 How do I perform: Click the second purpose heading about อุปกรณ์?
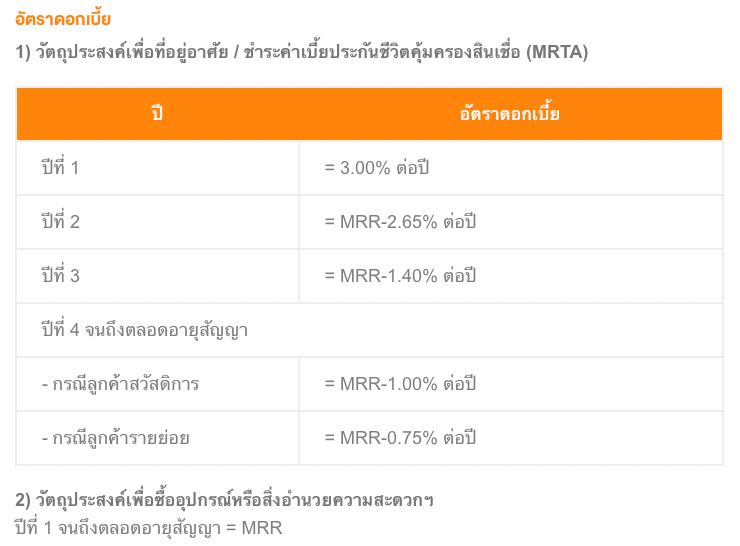[224, 499]
